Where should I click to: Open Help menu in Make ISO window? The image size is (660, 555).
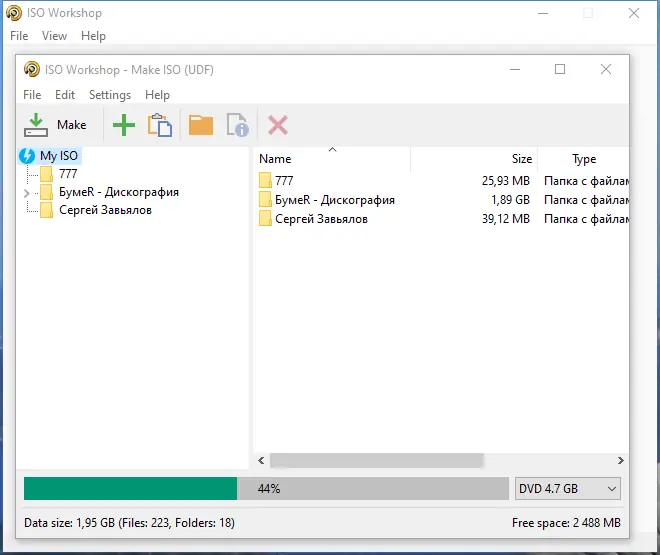pyautogui.click(x=157, y=95)
